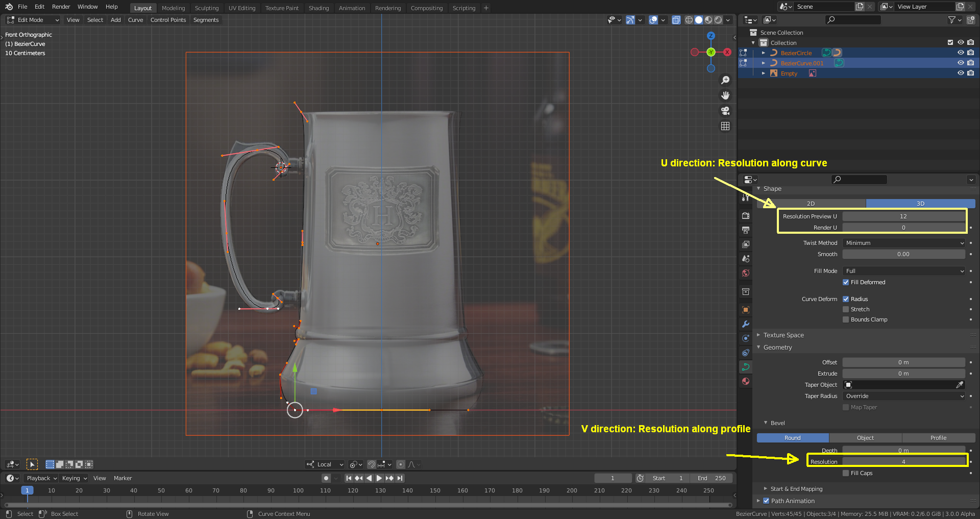980x519 pixels.
Task: Enable the Bounds Clamp checkbox
Action: pyautogui.click(x=846, y=319)
